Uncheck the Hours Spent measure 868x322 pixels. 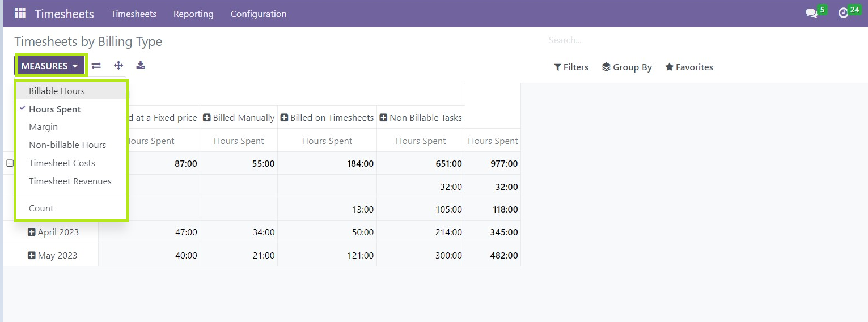pyautogui.click(x=71, y=109)
